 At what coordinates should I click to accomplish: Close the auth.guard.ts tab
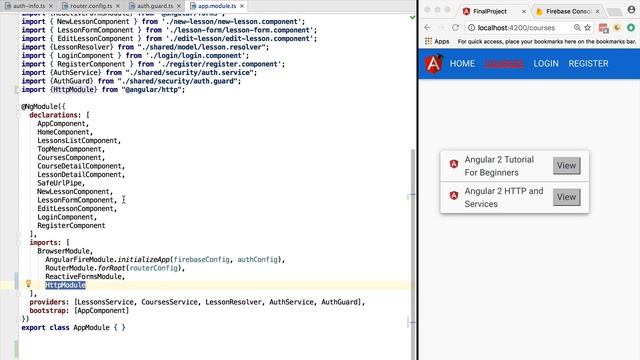tap(179, 6)
